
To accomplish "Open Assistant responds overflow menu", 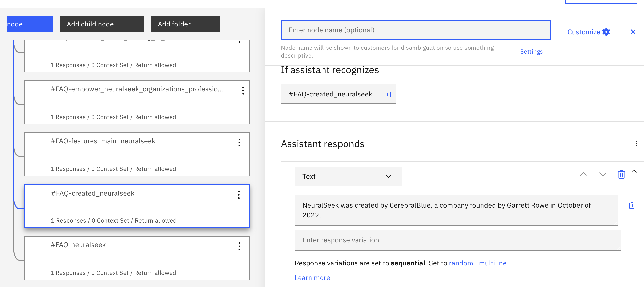I will 636,144.
